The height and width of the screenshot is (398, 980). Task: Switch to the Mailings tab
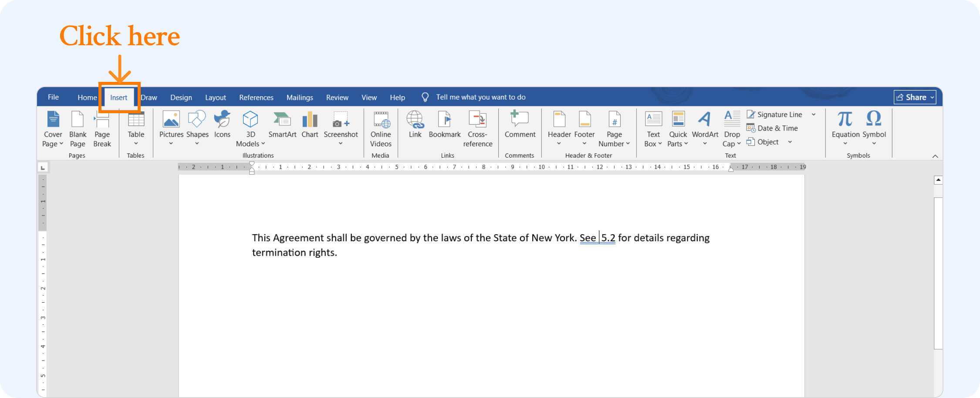(x=300, y=98)
